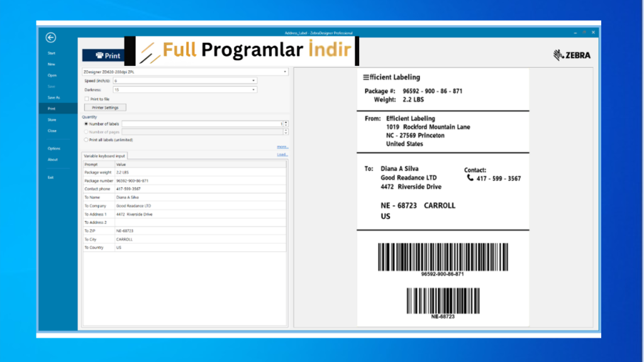
Task: Choose Open in the sidebar menu
Action: click(52, 75)
